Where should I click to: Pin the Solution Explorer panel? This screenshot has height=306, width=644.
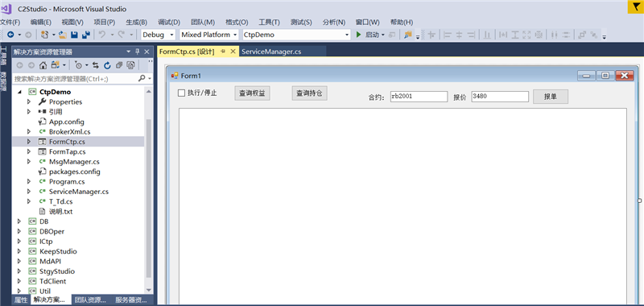[x=138, y=52]
